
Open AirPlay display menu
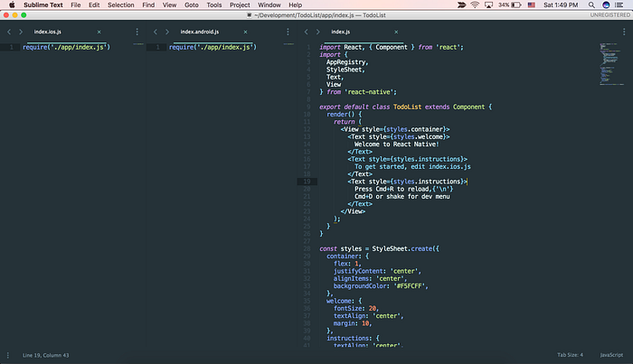click(x=488, y=5)
